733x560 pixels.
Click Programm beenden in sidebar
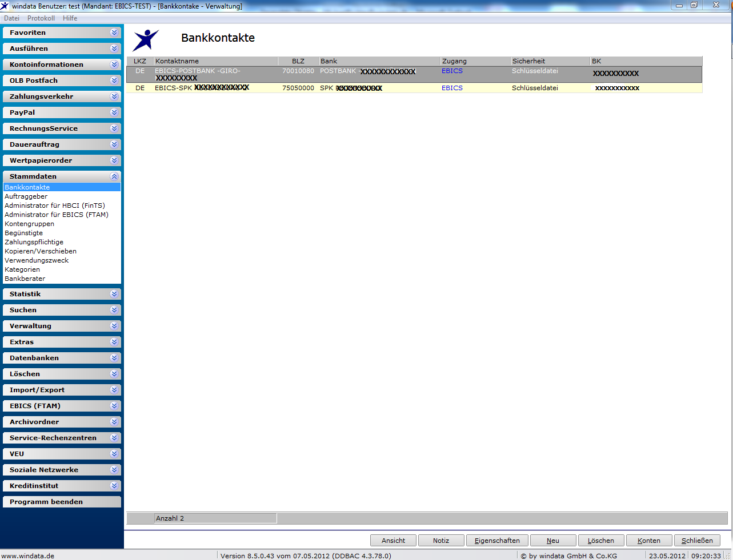[62, 502]
